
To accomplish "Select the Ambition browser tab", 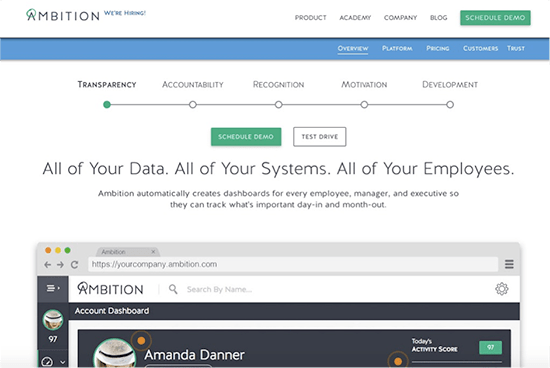I will pyautogui.click(x=128, y=252).
